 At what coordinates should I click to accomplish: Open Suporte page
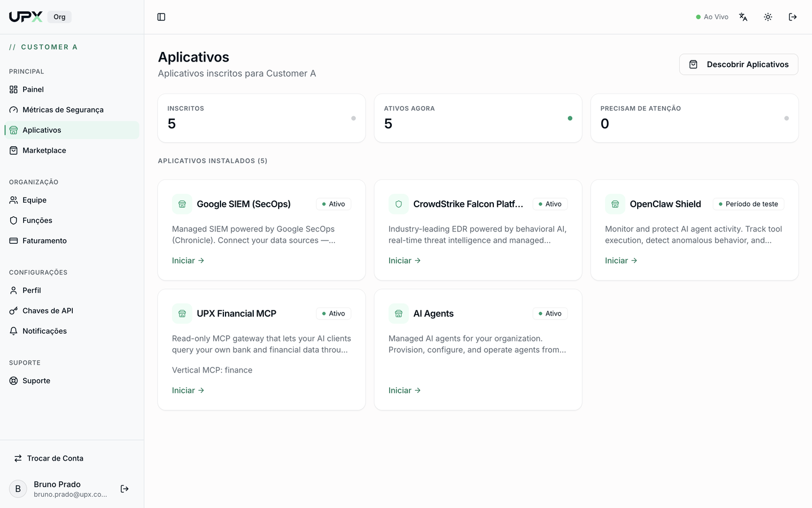point(72,380)
